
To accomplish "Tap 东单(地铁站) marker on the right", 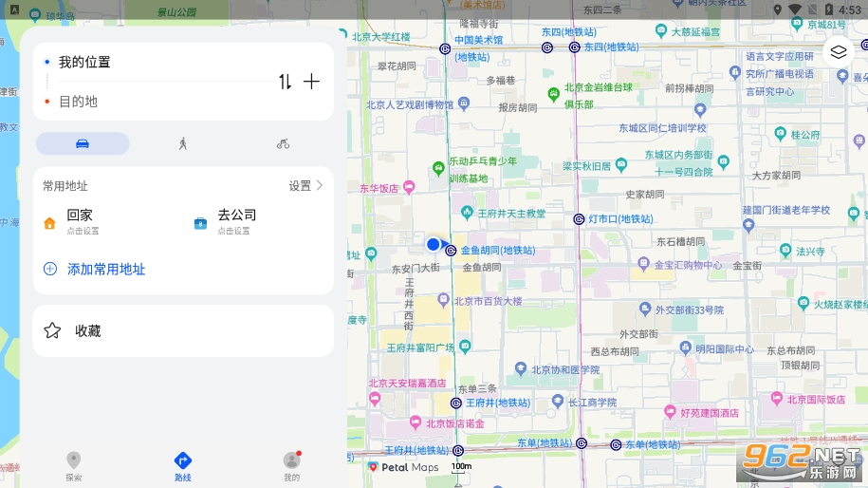I will click(616, 444).
